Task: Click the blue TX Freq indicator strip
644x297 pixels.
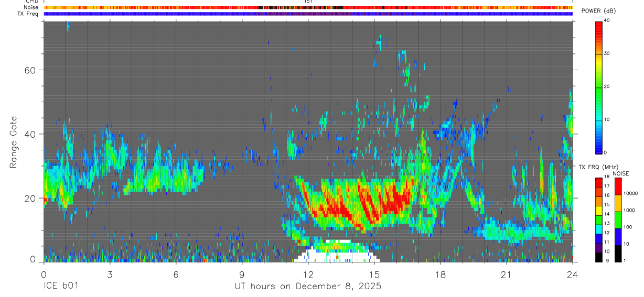Action: (x=308, y=14)
